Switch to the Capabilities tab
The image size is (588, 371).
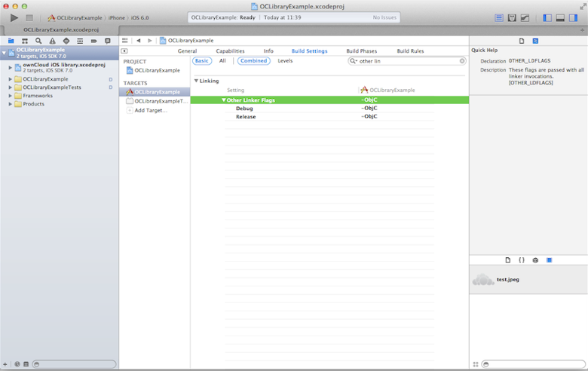230,51
